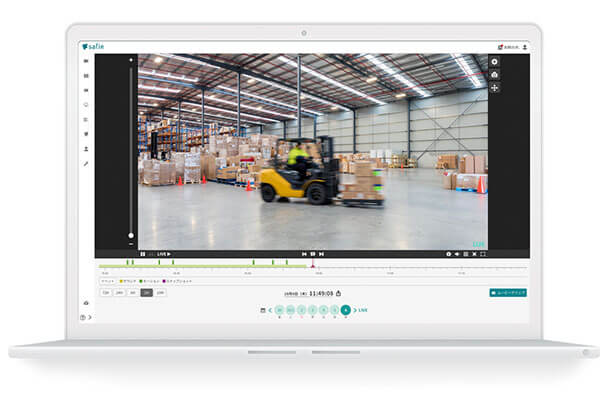This screenshot has height=406, width=608.
Task: Jump to LIVE in player bar
Action: point(163,254)
